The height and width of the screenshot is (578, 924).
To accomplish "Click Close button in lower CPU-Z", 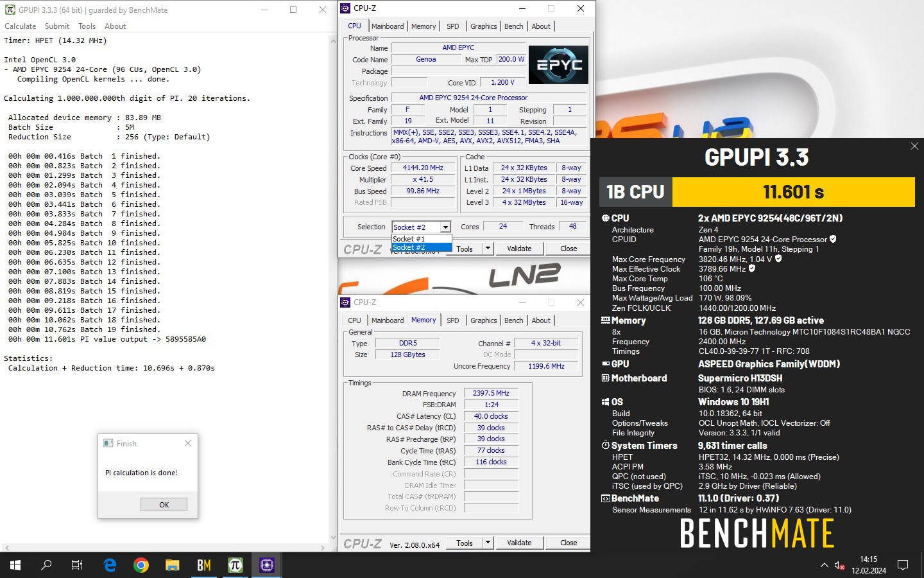I will (569, 543).
